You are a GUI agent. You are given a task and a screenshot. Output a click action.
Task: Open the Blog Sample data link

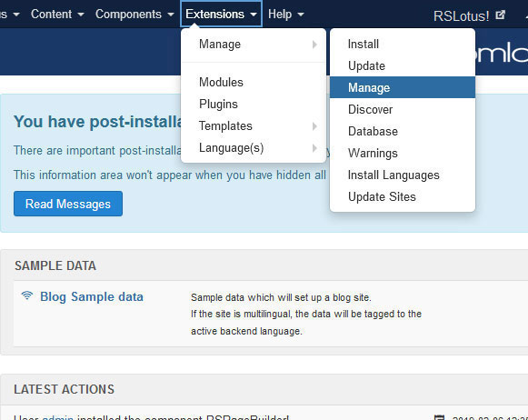pyautogui.click(x=92, y=296)
